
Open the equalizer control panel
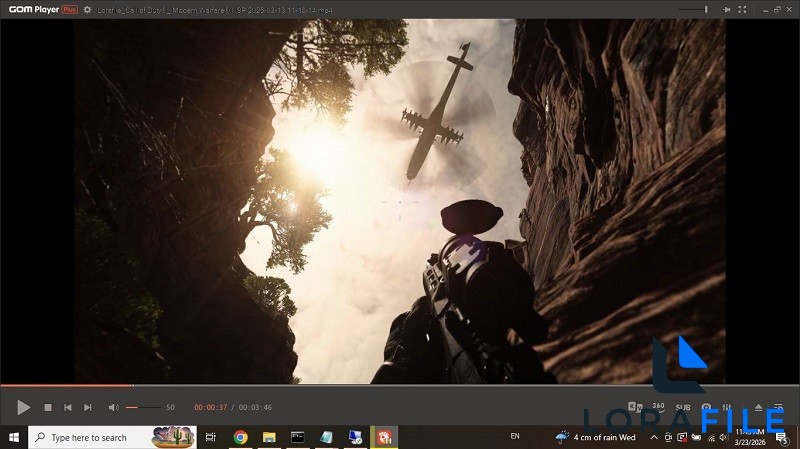pos(727,407)
